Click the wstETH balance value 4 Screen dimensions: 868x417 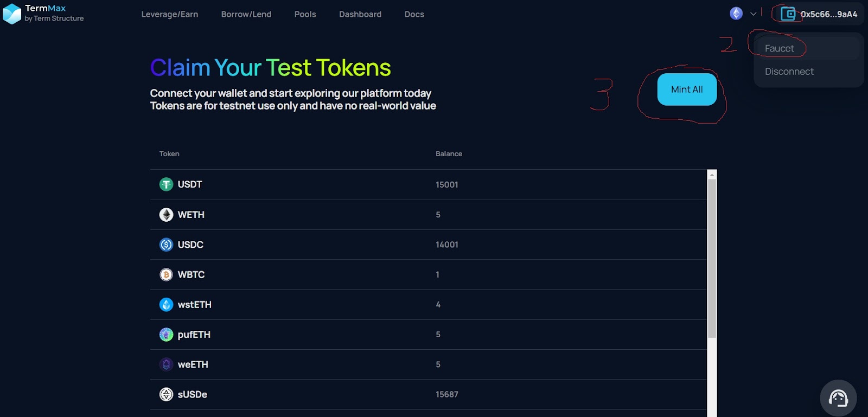438,305
